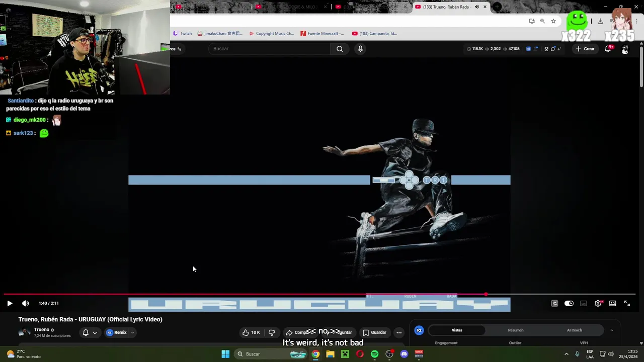Image resolution: width=644 pixels, height=362 pixels.
Task: Mute the player volume speaker icon
Action: pos(26,303)
